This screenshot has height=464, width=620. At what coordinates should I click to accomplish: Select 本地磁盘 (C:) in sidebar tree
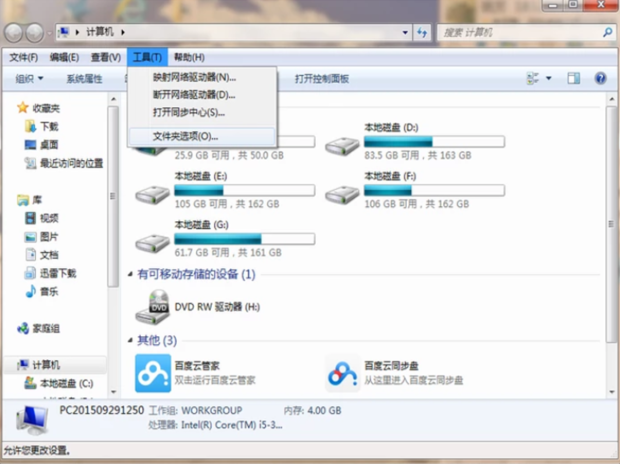(x=59, y=383)
